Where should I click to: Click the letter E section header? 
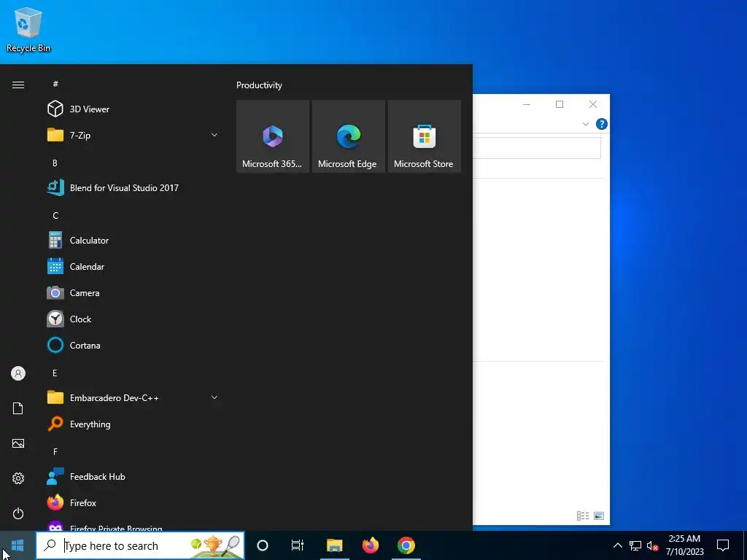[x=55, y=373]
